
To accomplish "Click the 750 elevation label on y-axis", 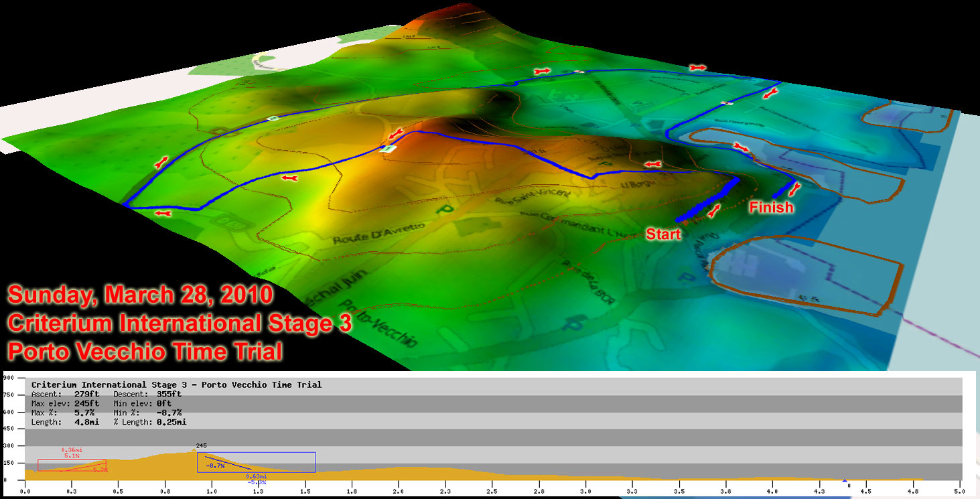I will 8,395.
